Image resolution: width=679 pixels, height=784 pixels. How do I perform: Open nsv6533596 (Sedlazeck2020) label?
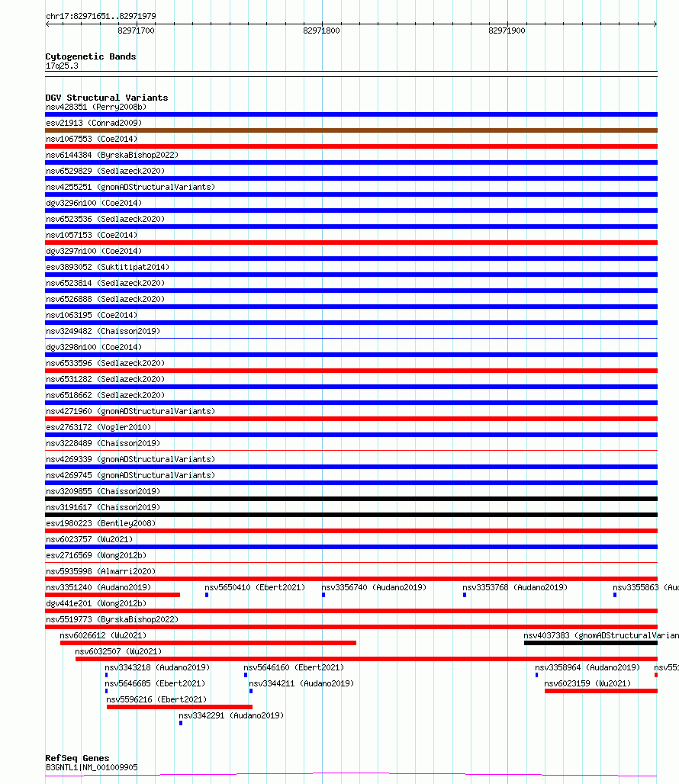point(105,363)
